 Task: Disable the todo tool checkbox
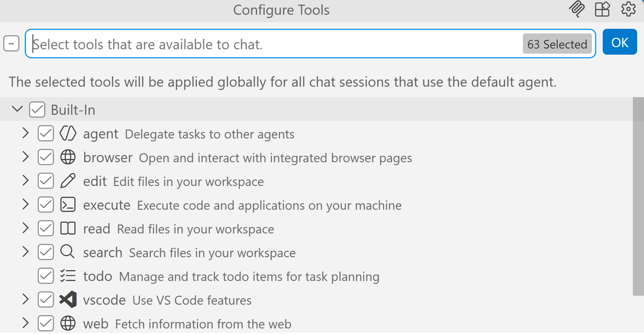[x=45, y=276]
